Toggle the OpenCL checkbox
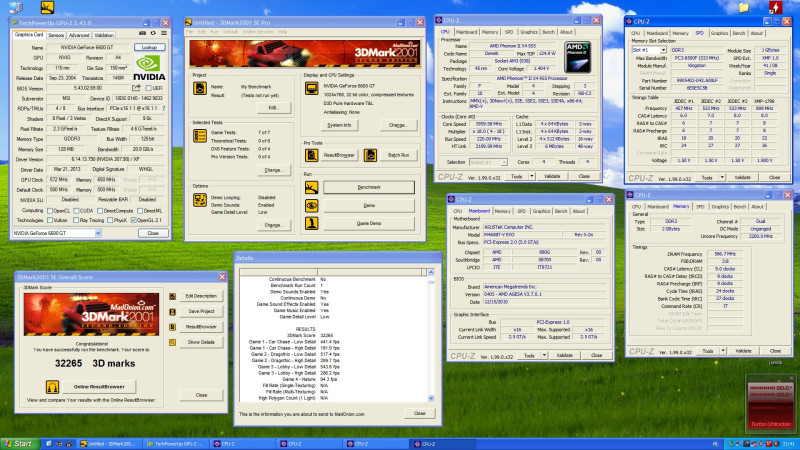This screenshot has width=800, height=450. (x=50, y=211)
